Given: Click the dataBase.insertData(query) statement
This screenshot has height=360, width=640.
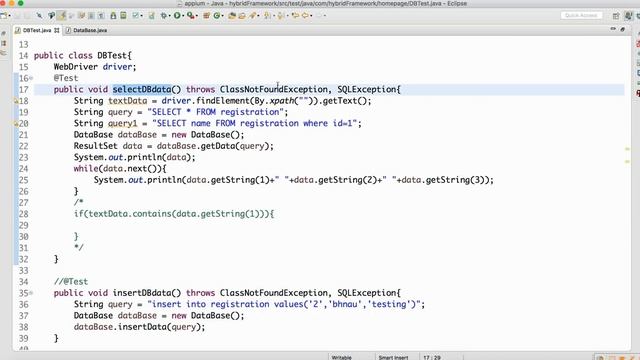Looking at the screenshot, I should (x=139, y=327).
